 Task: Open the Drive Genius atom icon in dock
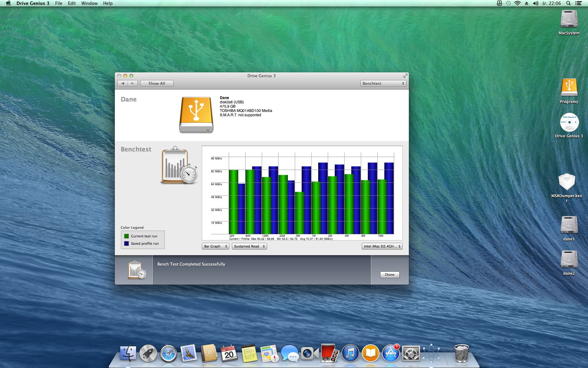431,353
